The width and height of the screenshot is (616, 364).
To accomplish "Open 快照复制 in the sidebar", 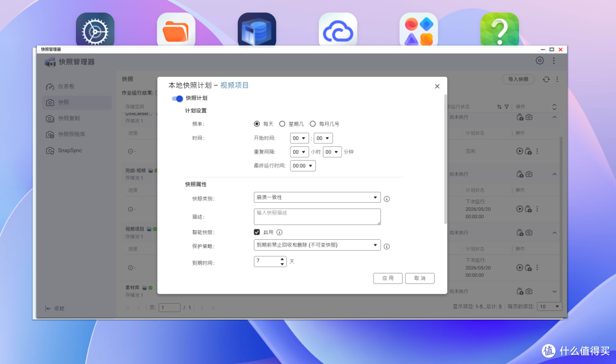I will [x=77, y=118].
